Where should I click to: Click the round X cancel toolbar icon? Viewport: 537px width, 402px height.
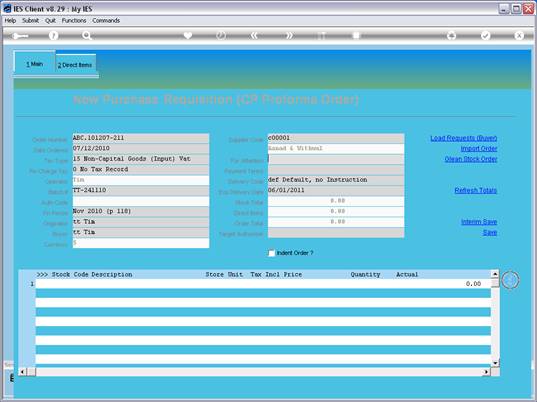[519, 36]
